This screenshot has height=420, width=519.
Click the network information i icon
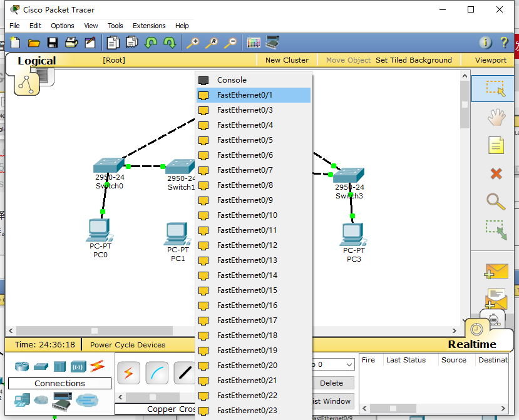click(486, 43)
